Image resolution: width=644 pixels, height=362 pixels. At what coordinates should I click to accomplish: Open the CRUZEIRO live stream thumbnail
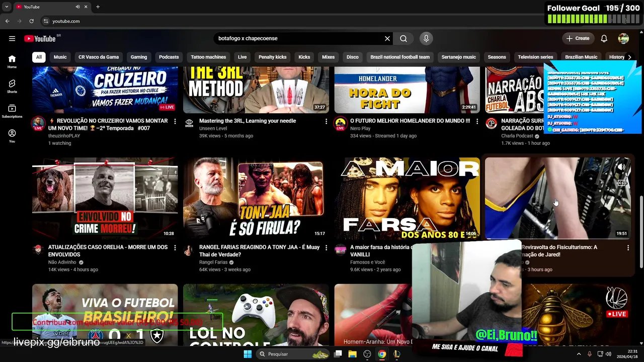click(105, 89)
